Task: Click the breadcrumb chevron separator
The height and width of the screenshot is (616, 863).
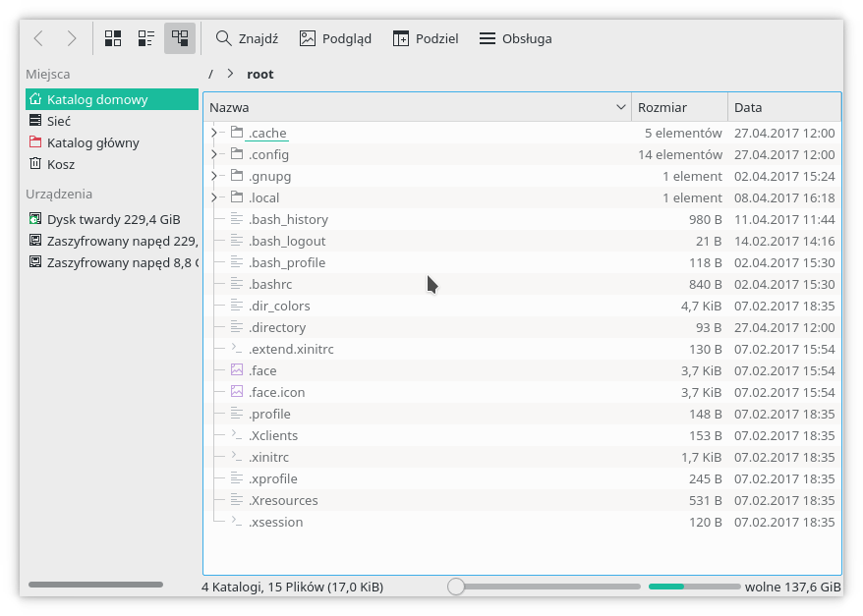Action: (x=230, y=74)
